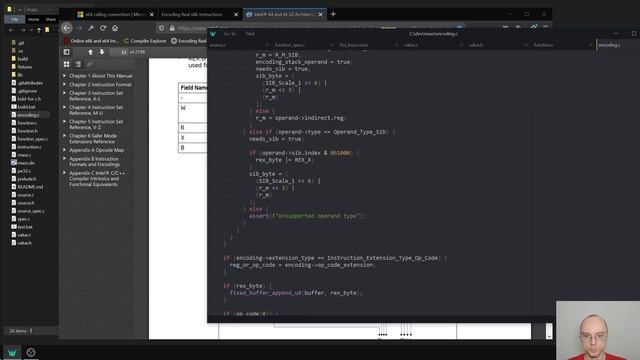Close the x64 calling convention tab
Screen dimensions: 640x360
point(151,14)
